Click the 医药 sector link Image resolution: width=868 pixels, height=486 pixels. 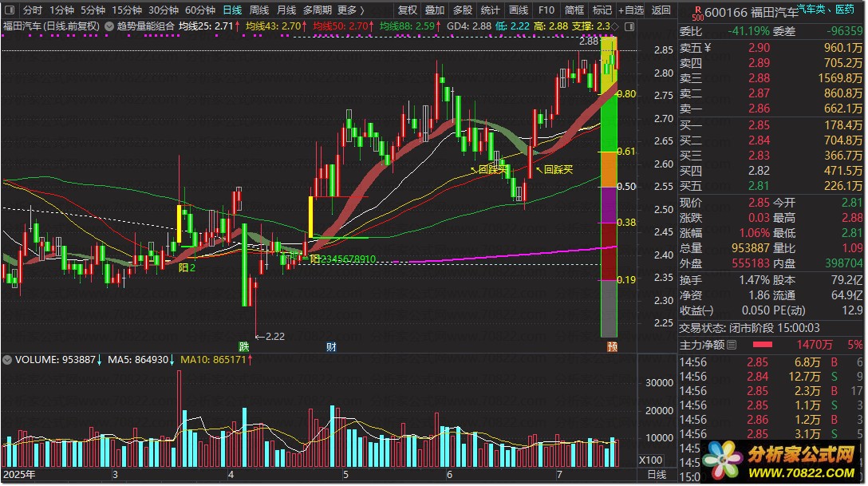click(845, 9)
